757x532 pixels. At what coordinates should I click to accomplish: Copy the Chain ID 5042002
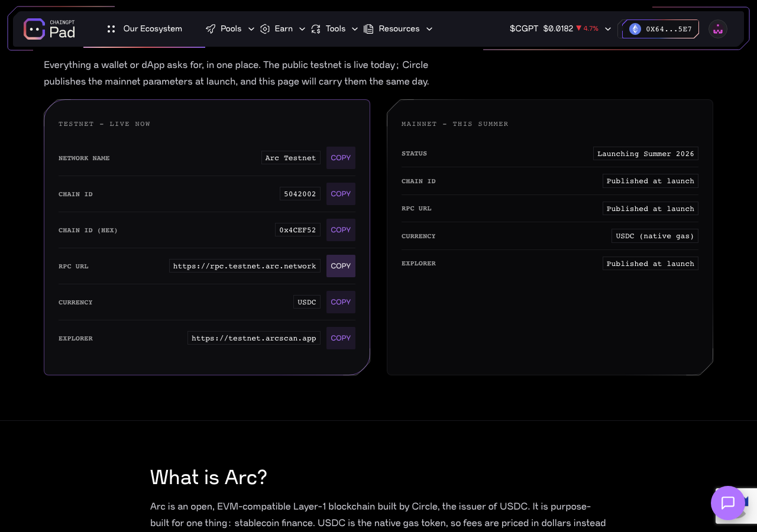(x=341, y=194)
